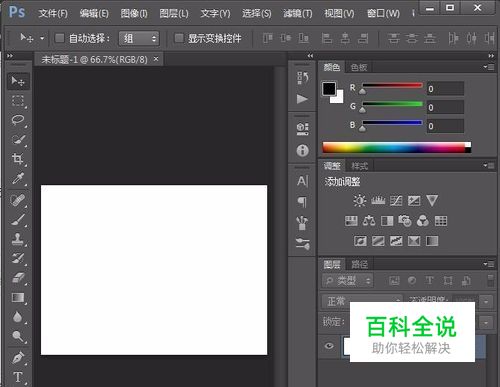This screenshot has width=500, height=387.
Task: Open the 图像(I) menu
Action: tap(134, 13)
